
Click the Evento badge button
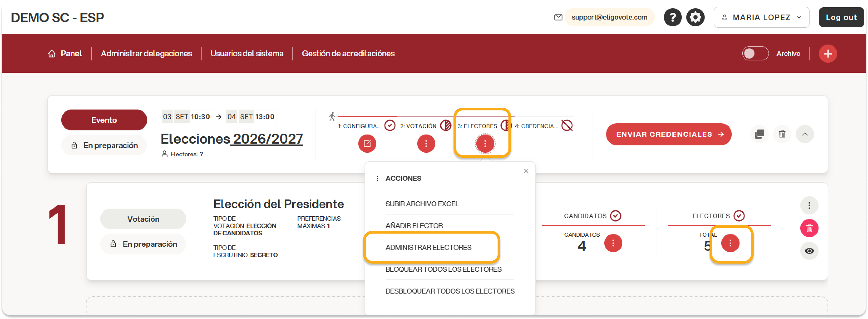point(104,120)
